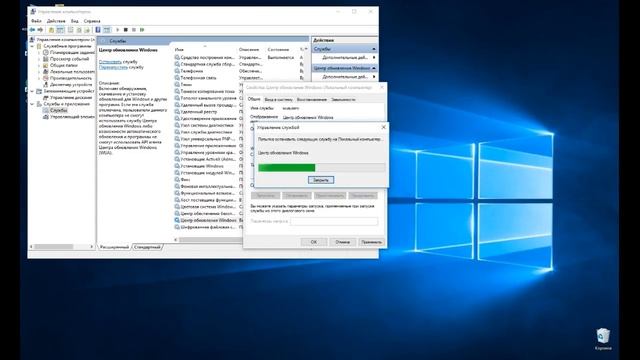Click the icon next to Общие папки
This screenshot has height=360, width=640.
46,65
